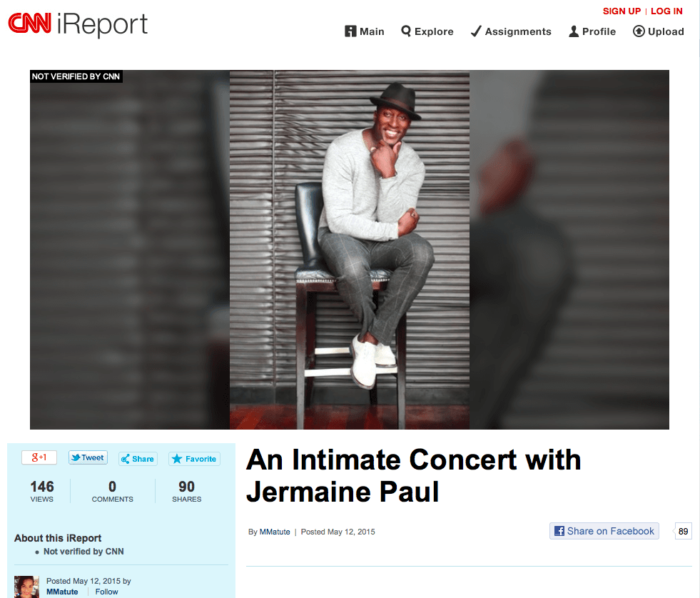Click Share on Facebook button
This screenshot has height=598, width=700.
(604, 531)
